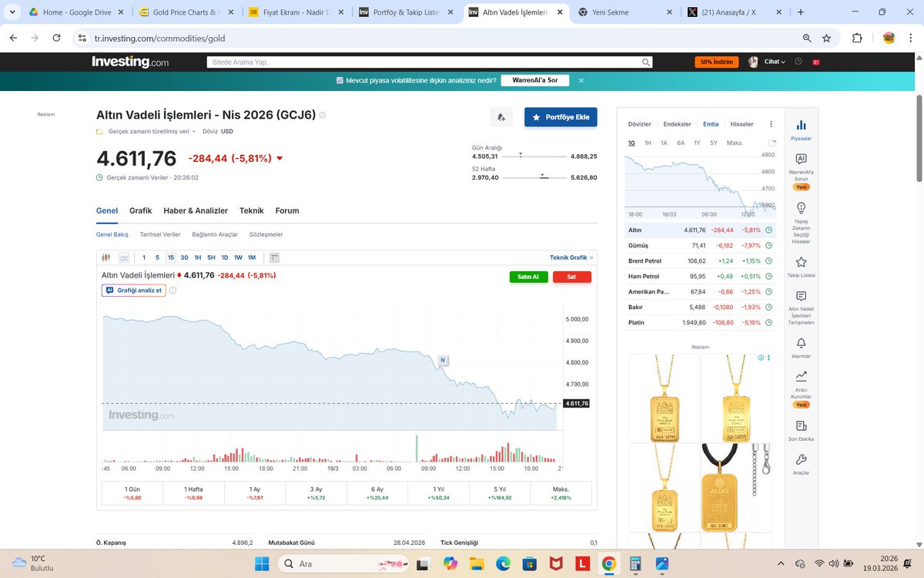This screenshot has height=578, width=924.
Task: Open WarrenAI'a Sorun sidebar icon
Action: tap(801, 159)
